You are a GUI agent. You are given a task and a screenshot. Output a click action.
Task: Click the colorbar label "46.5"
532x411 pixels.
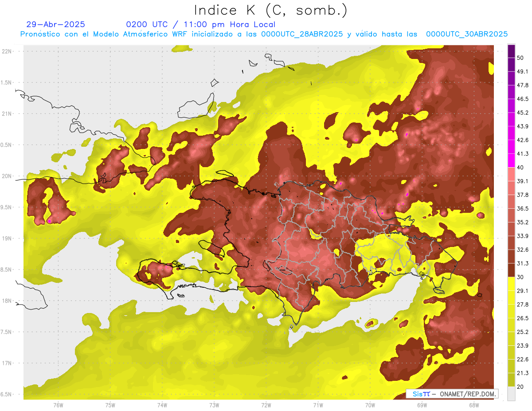pos(523,99)
